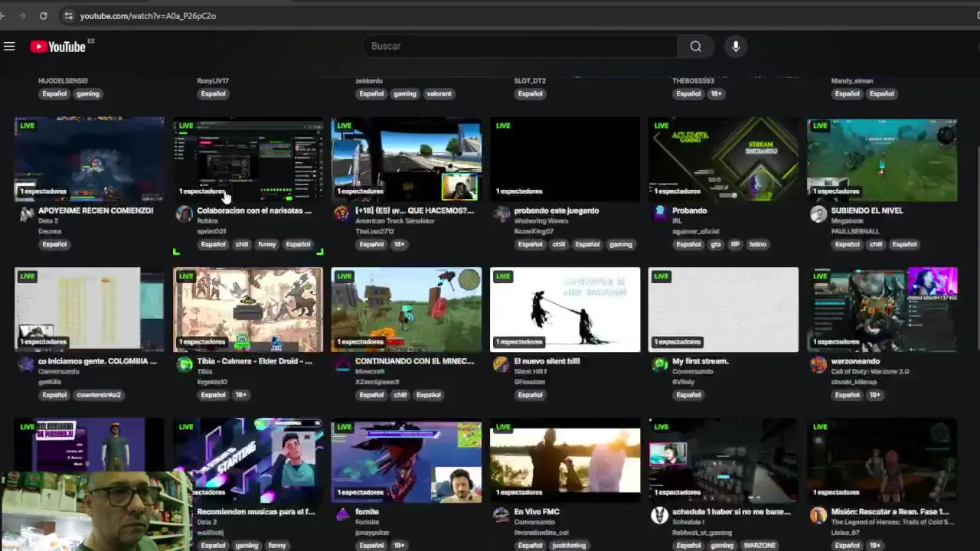Viewport: 980px width, 551px height.
Task: Open ErgoldoIO channel avatar for Tibia stream
Action: (185, 365)
